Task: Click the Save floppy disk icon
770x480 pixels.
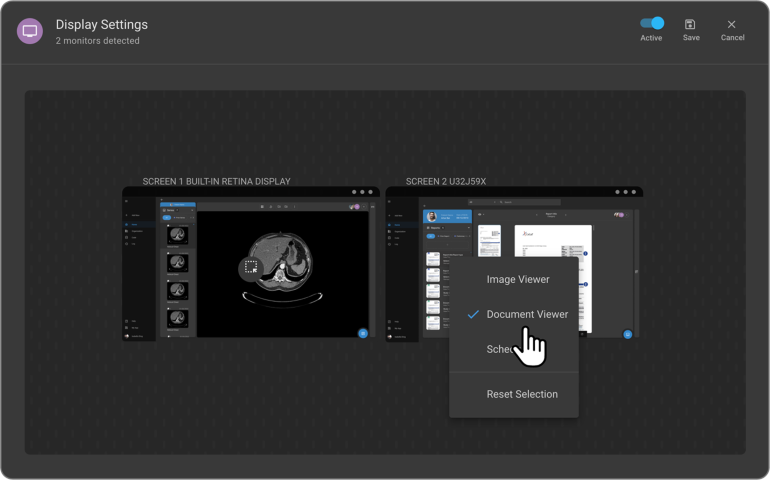Action: tap(691, 24)
